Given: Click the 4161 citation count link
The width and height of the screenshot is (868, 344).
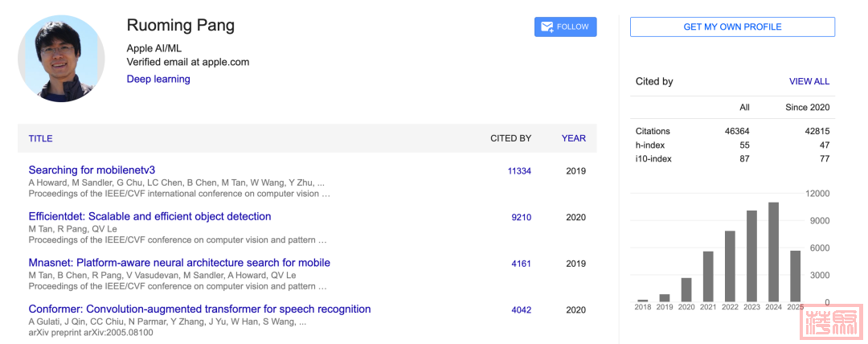Looking at the screenshot, I should 521,264.
